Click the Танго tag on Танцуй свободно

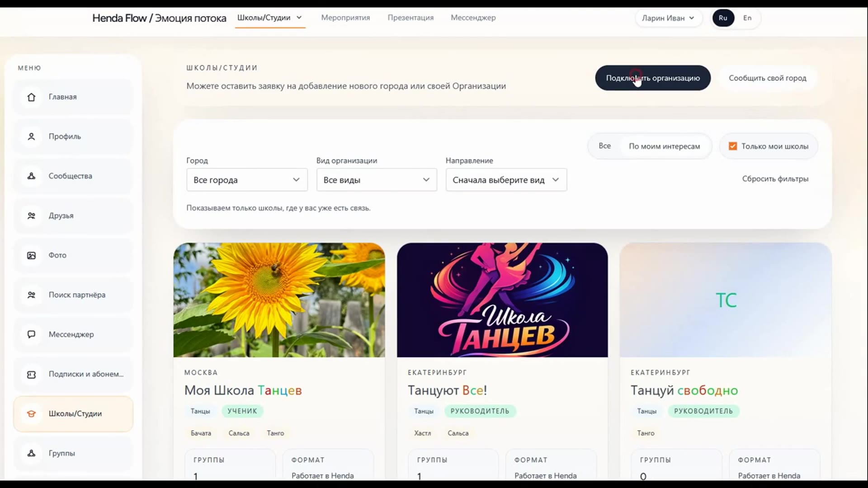[x=646, y=433]
